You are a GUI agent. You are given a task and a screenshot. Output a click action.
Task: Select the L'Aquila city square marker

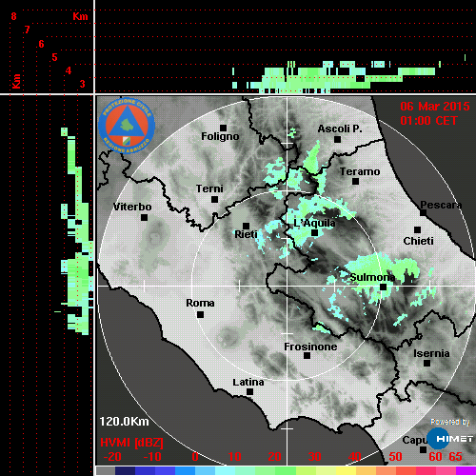click(x=314, y=232)
